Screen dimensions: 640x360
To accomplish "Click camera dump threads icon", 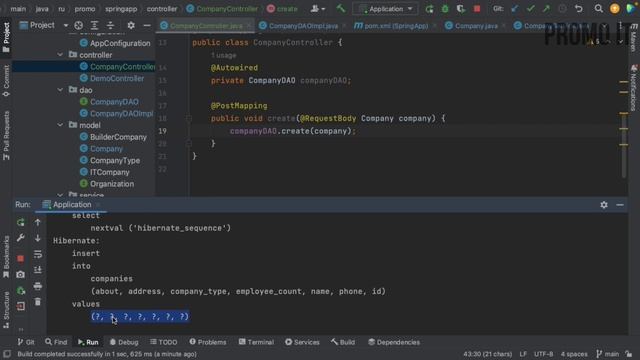I will coord(20,274).
